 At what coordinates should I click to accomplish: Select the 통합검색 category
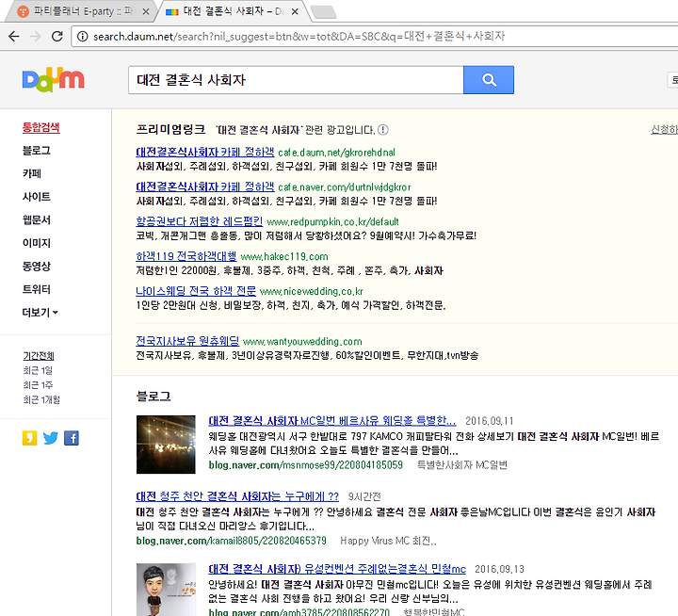(41, 127)
